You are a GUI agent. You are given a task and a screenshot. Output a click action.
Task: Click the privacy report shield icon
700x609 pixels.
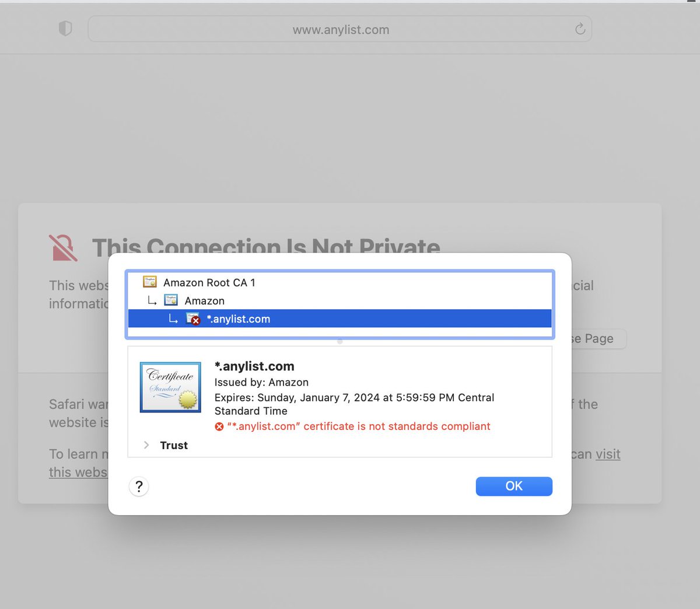tap(65, 28)
